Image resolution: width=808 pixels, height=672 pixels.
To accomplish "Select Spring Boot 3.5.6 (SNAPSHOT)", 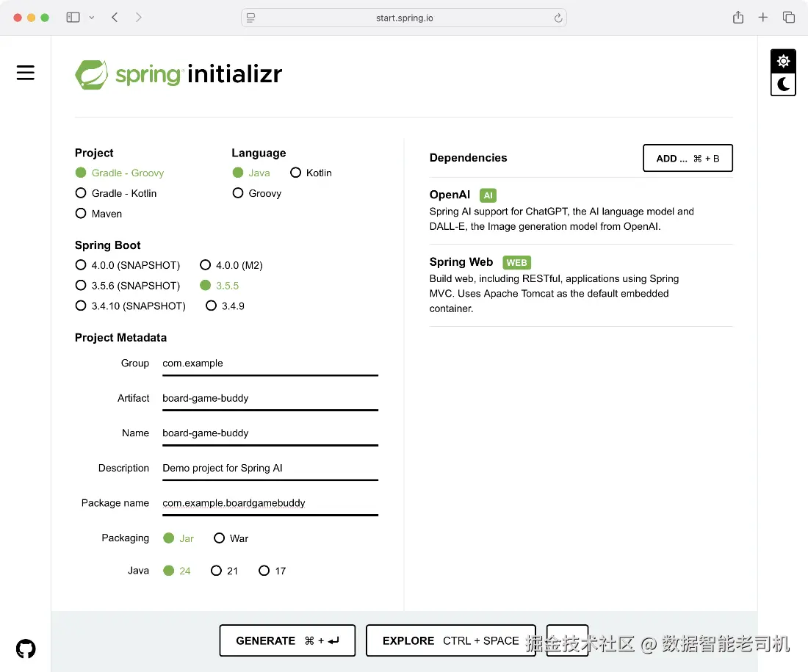I will 128,286.
